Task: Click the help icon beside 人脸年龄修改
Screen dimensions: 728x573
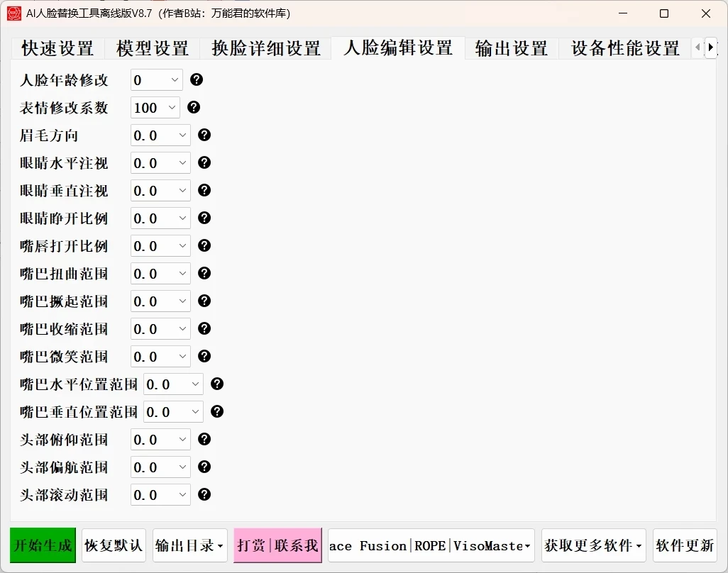Action: [196, 79]
